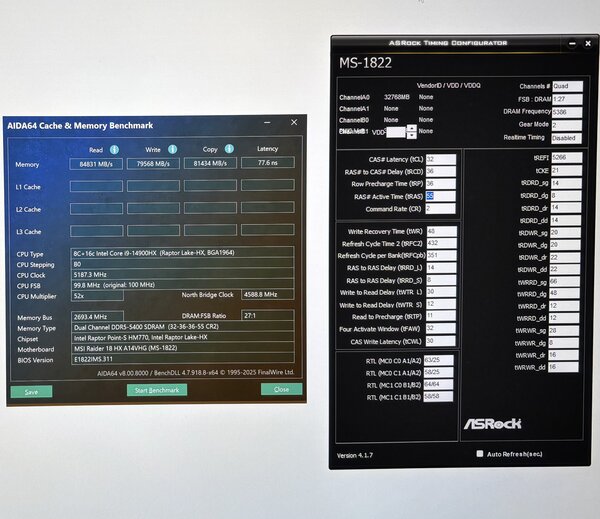Minimize the ASRock Timing Configurator
This screenshot has width=600, height=519.
coord(572,44)
